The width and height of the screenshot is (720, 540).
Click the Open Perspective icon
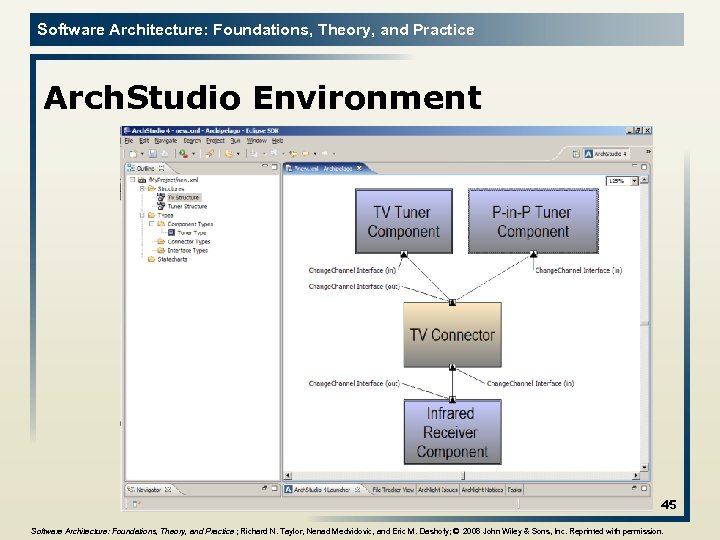click(x=576, y=154)
